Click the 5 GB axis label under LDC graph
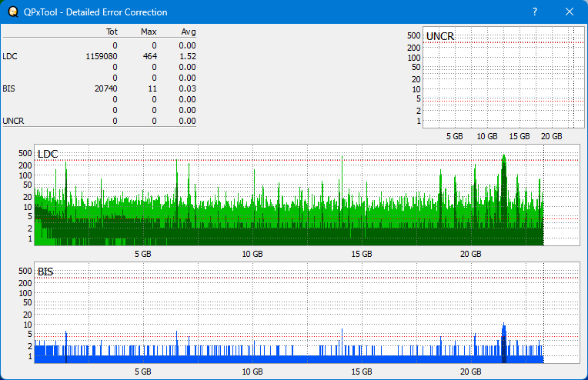 click(143, 254)
